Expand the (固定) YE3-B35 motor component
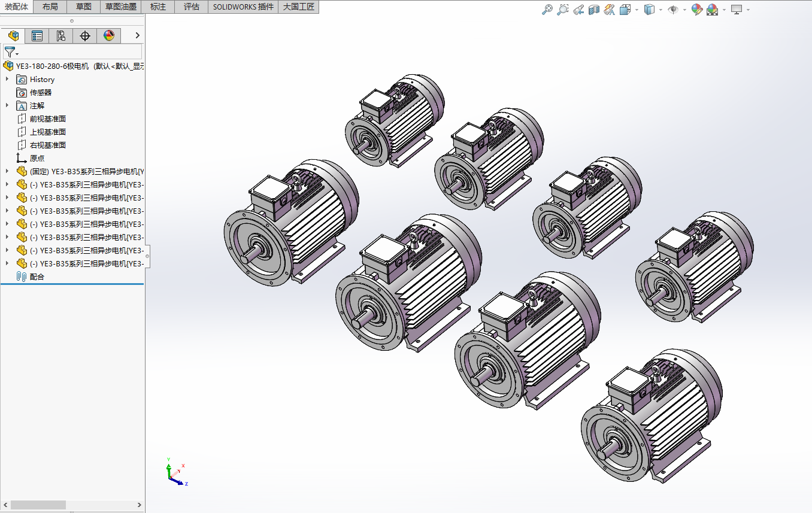Viewport: 812px width, 513px height. click(x=7, y=171)
